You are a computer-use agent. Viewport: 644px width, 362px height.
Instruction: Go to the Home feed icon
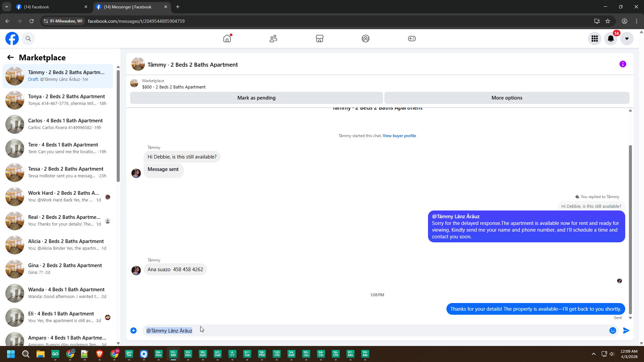[x=227, y=39]
